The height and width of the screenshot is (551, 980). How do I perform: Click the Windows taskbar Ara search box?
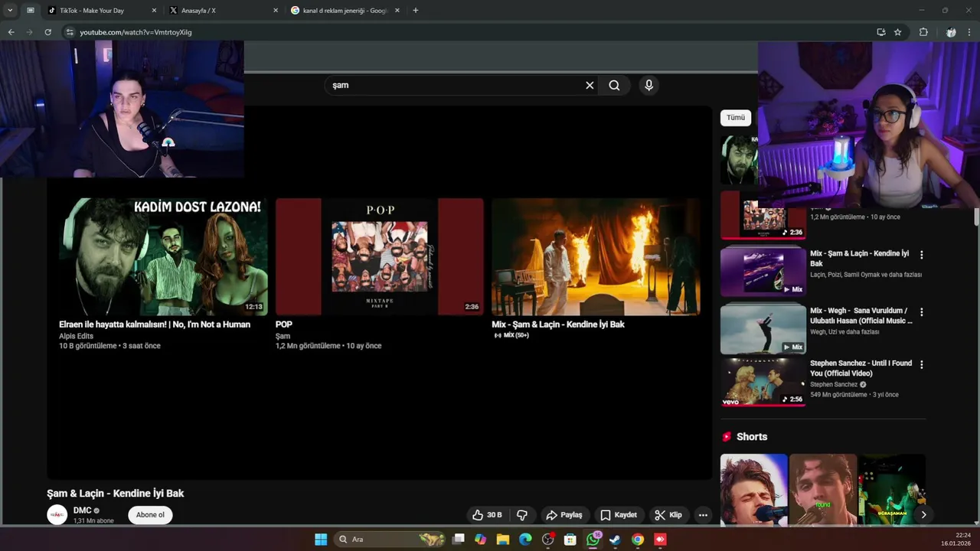pyautogui.click(x=390, y=540)
